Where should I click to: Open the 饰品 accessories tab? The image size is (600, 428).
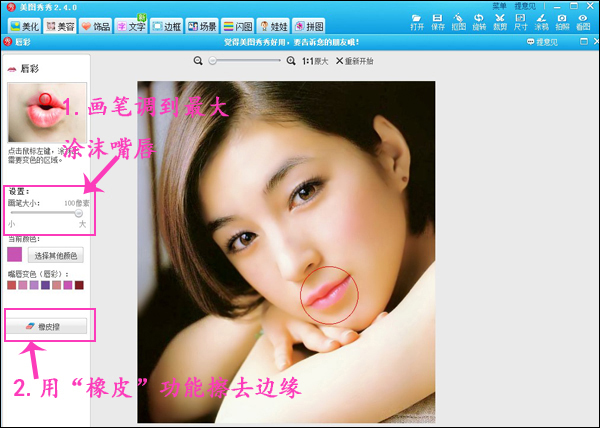point(96,25)
